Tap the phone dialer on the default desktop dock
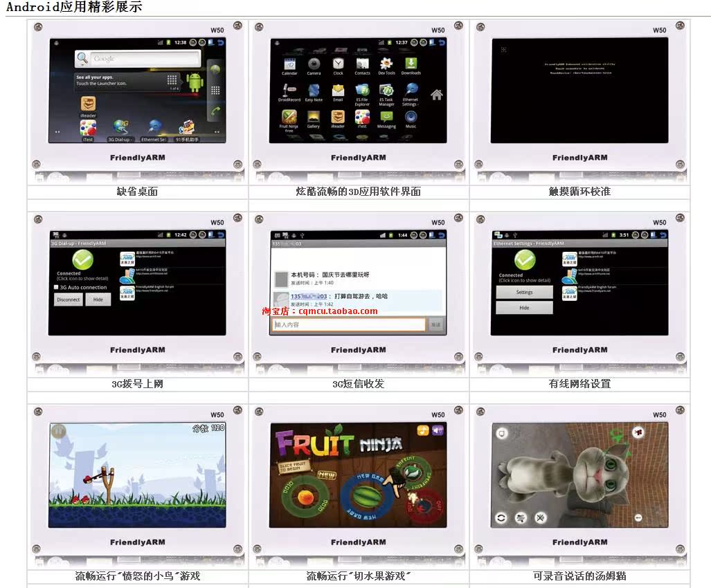 pos(215,111)
